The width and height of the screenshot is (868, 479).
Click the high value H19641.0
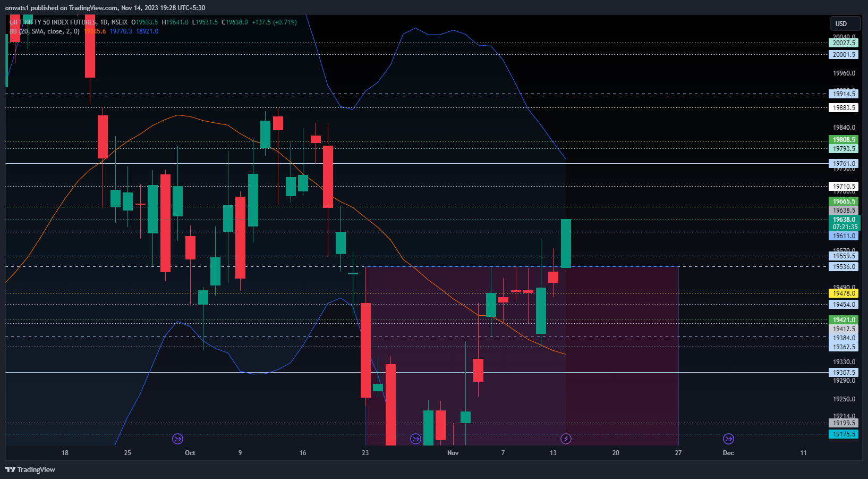tap(175, 22)
